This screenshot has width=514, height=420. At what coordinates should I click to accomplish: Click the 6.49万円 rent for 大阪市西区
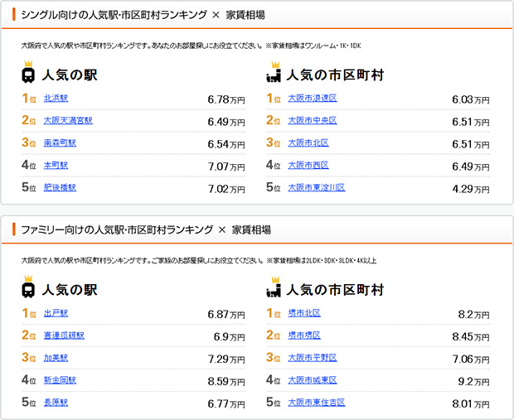coord(471,167)
